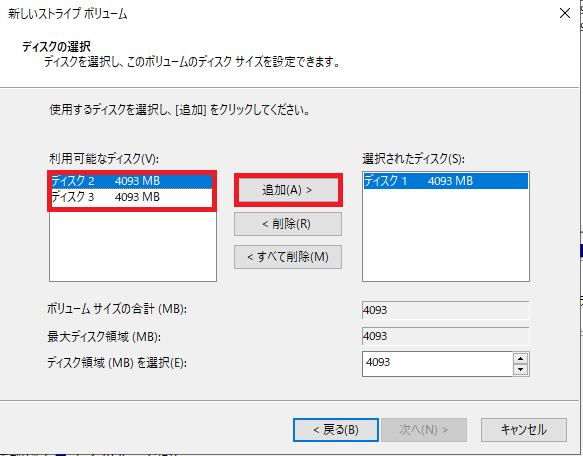Click empty area of 利用可能なディスク list
Viewport: 583px width, 456px height.
[x=133, y=245]
